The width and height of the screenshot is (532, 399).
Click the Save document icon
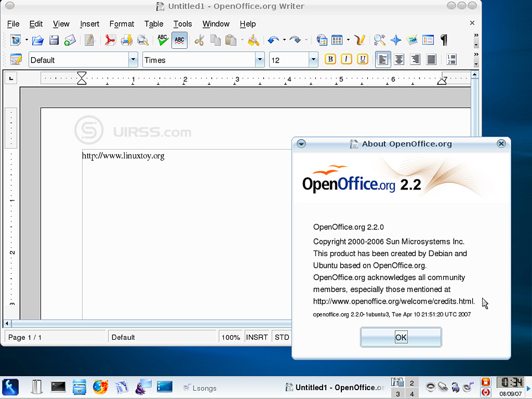pyautogui.click(x=54, y=40)
